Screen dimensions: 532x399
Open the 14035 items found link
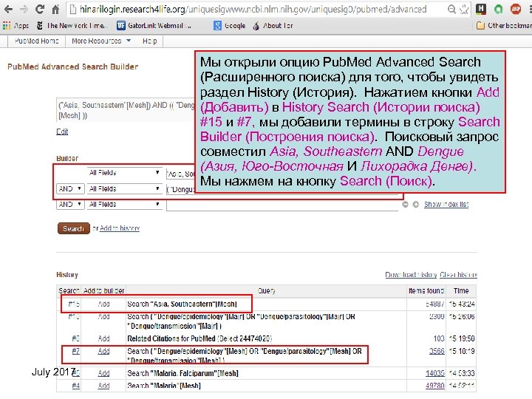435,373
